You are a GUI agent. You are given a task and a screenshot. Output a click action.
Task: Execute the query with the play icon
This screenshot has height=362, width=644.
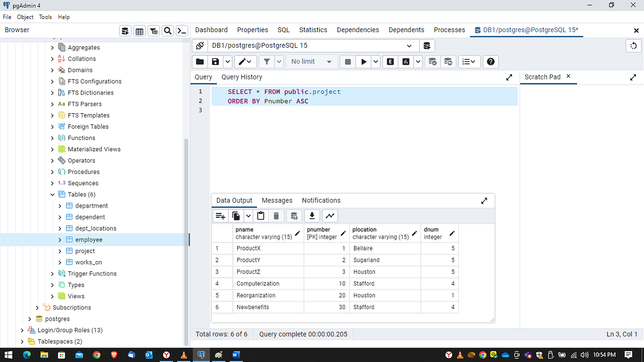point(363,62)
